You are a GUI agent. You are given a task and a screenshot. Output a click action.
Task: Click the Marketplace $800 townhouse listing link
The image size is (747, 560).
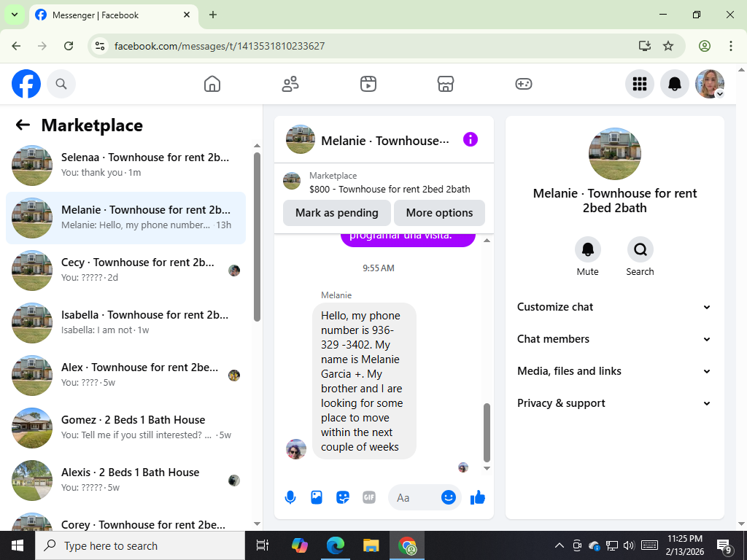point(384,182)
